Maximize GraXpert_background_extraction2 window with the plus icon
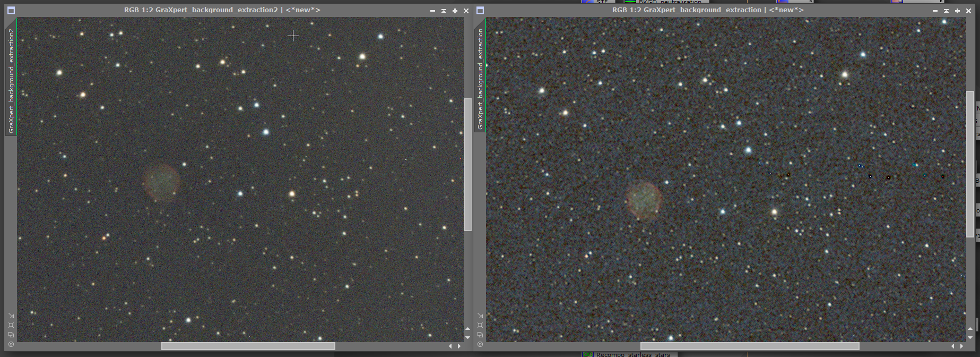The width and height of the screenshot is (980, 357). point(455,11)
